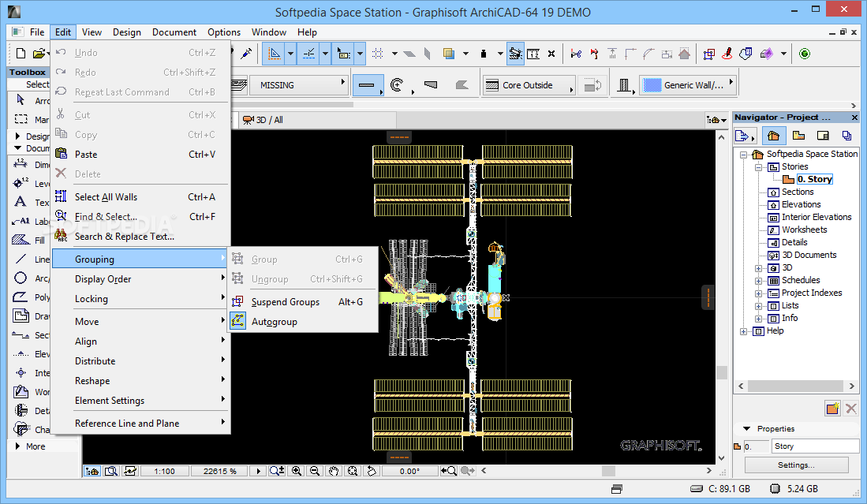Viewport: 867px width, 504px height.
Task: Open the Window menu
Action: pyautogui.click(x=269, y=32)
